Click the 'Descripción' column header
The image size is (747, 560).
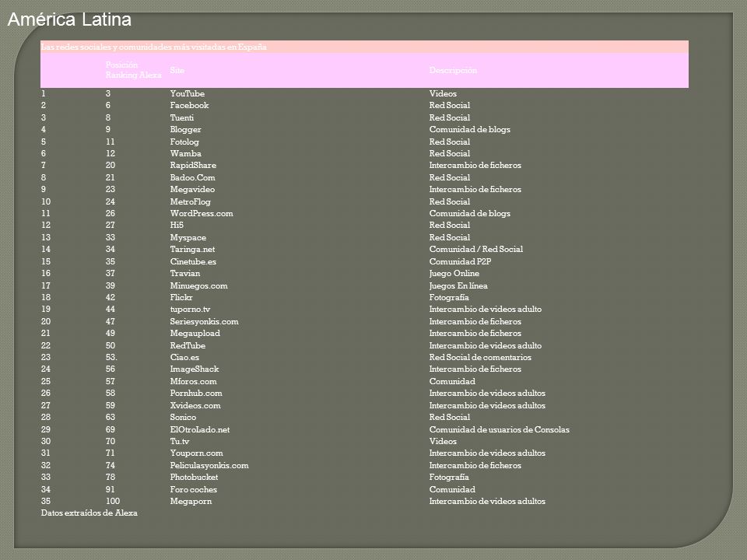pos(453,70)
